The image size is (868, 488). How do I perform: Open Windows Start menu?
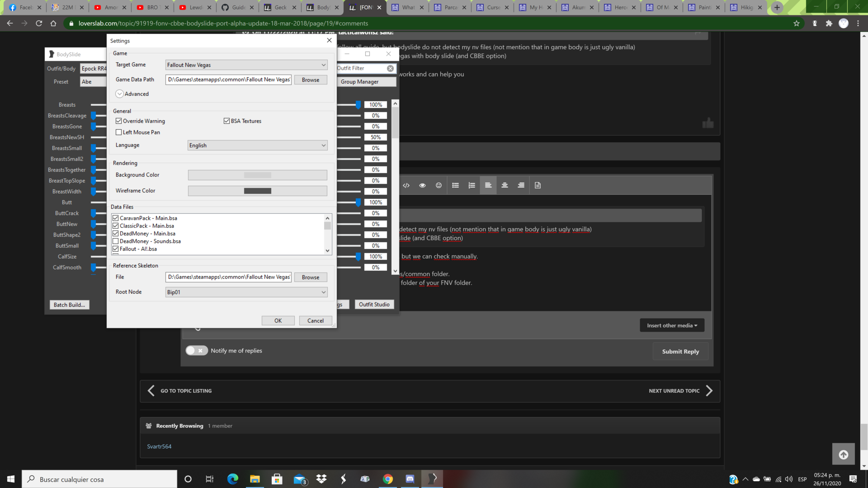point(11,479)
